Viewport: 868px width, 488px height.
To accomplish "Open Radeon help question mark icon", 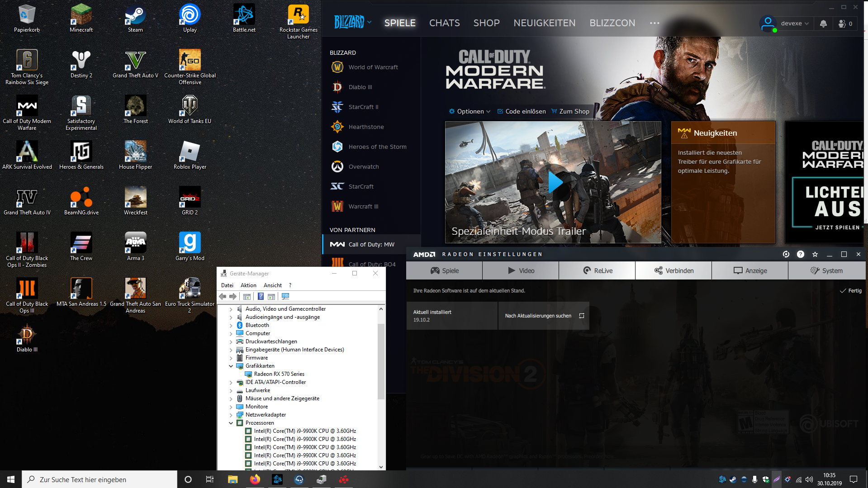I will (801, 254).
